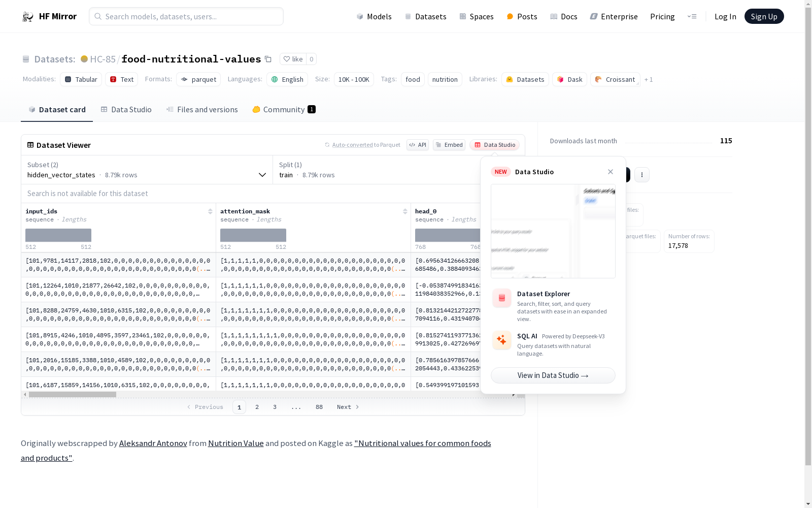Click the dataset stack icon beside Datasets
The width and height of the screenshot is (812, 508).
pyautogui.click(x=26, y=59)
